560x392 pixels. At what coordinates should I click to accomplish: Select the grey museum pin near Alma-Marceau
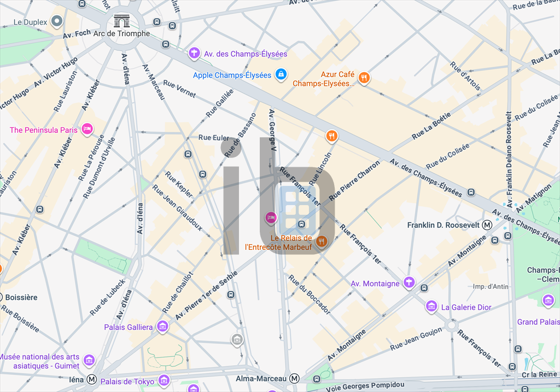click(237, 340)
